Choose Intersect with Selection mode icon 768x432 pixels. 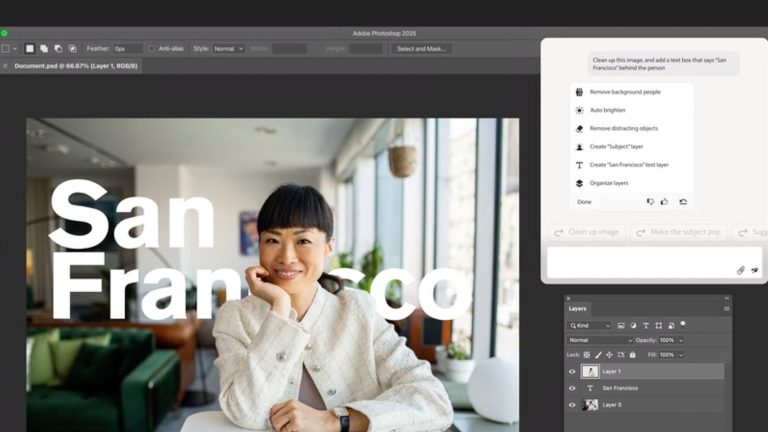click(72, 48)
